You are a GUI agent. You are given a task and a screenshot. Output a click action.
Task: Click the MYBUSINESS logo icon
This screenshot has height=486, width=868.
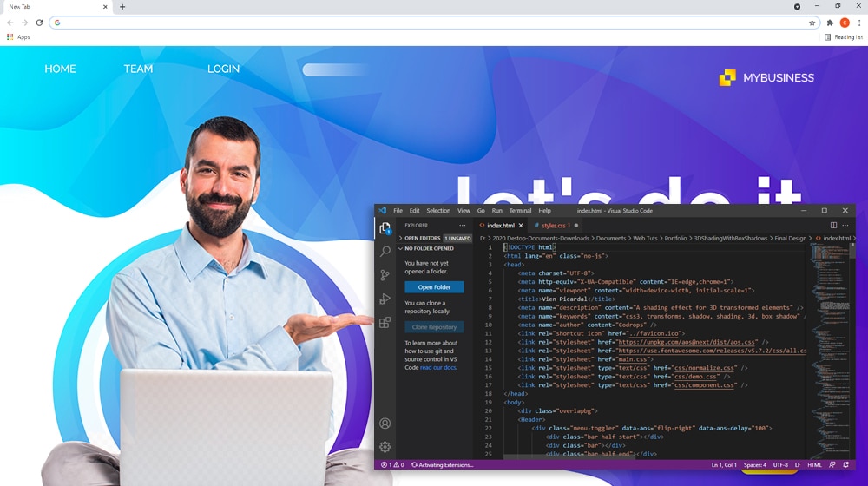point(727,77)
